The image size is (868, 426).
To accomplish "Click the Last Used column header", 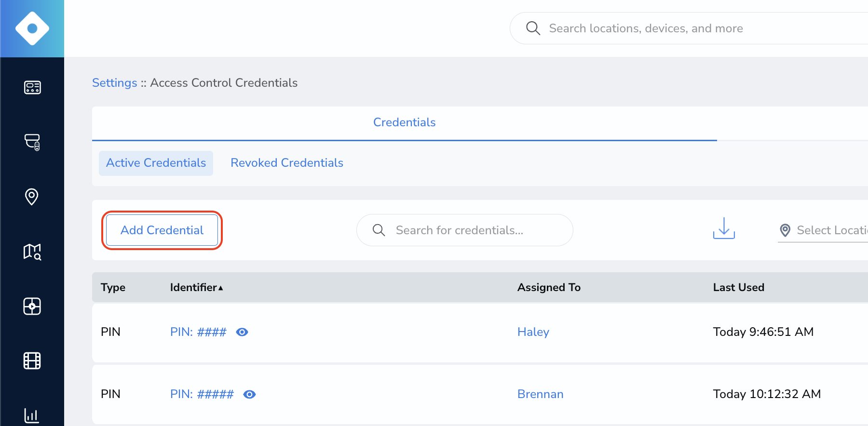I will click(739, 287).
